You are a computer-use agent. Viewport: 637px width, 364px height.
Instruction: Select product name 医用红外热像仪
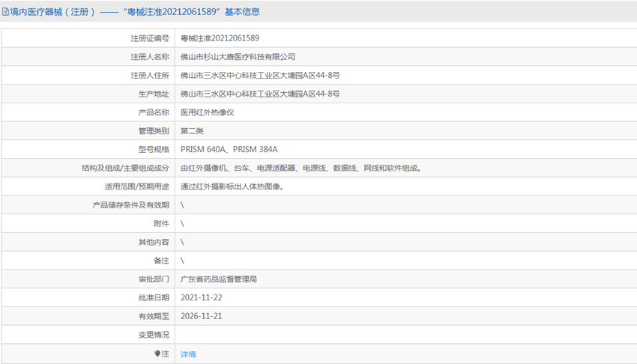tap(207, 112)
